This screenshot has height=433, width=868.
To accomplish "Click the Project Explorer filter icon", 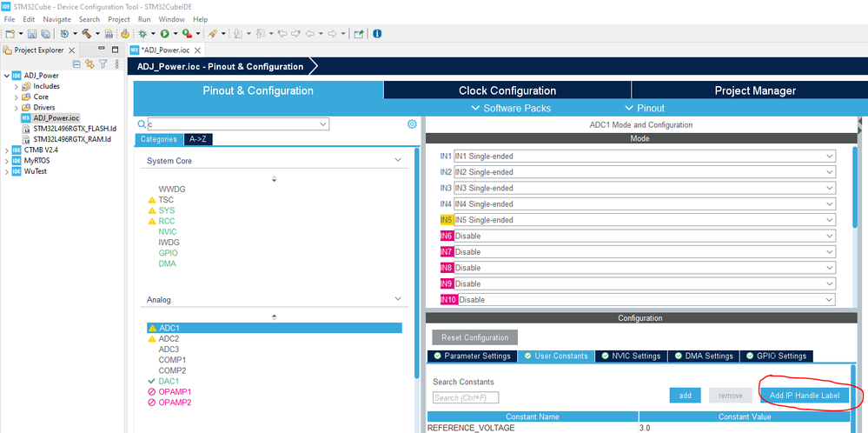I will 103,64.
